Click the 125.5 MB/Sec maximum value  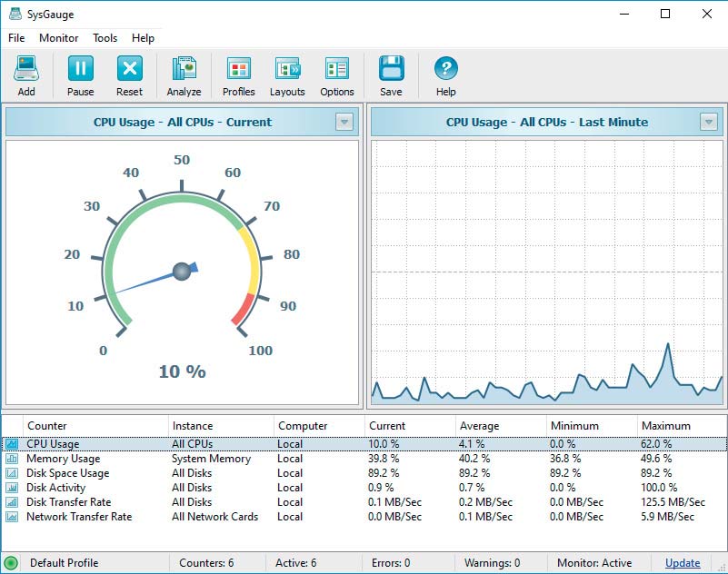673,501
